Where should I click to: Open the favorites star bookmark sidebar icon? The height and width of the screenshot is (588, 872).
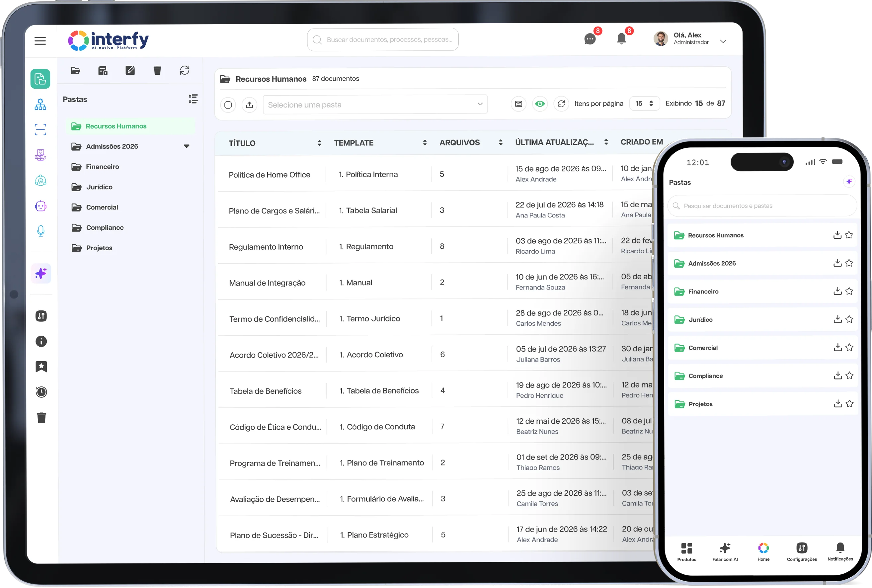click(41, 366)
